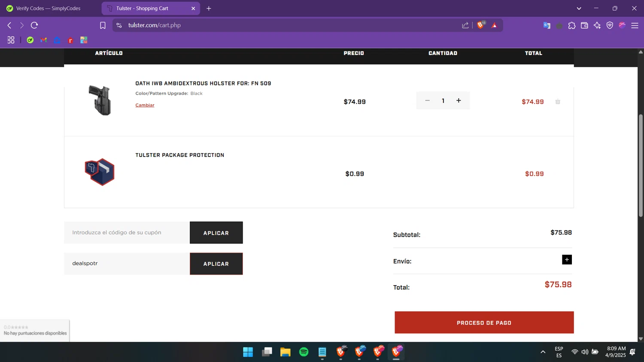The image size is (644, 362).
Task: Open the Google Translate extension
Action: (x=547, y=26)
